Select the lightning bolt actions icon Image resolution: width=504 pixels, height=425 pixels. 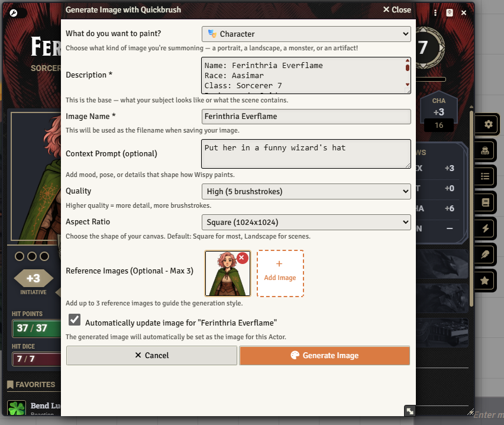tap(485, 228)
